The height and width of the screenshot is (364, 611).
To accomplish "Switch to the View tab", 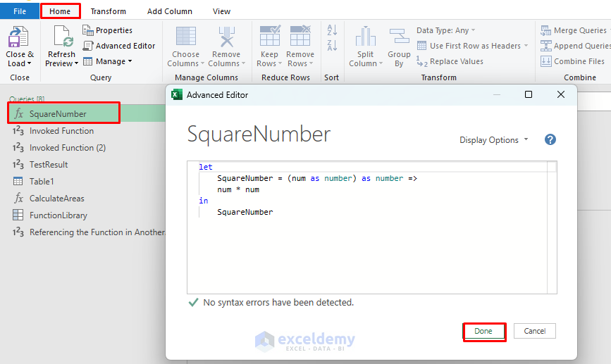I will pyautogui.click(x=221, y=11).
